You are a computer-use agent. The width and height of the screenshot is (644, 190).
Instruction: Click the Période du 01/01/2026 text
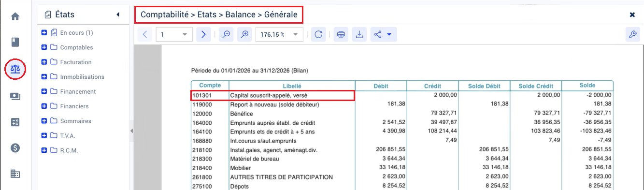point(250,71)
